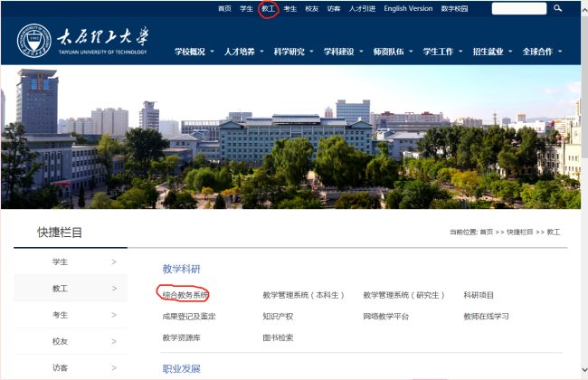Expand 学生工作 menu
Screen dimensions: 588x380
coord(442,52)
